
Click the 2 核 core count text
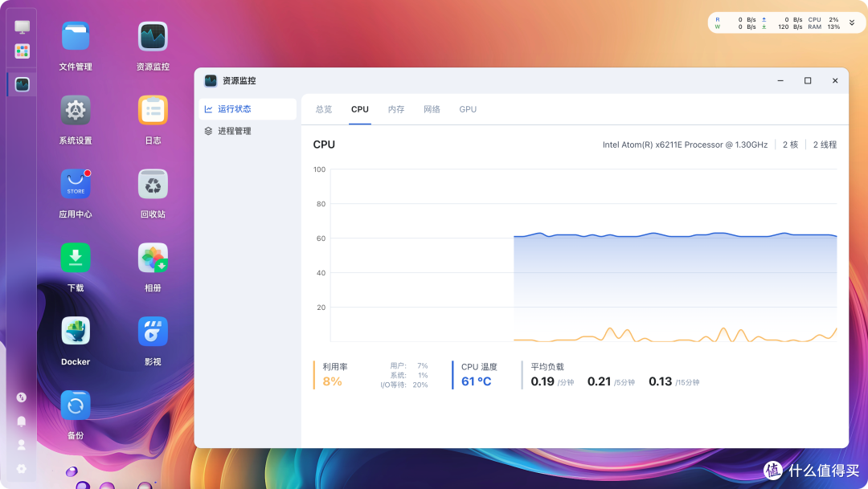click(x=790, y=145)
